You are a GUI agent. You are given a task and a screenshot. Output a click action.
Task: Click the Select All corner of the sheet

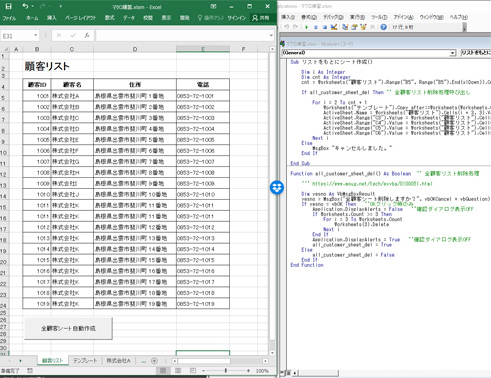point(5,49)
